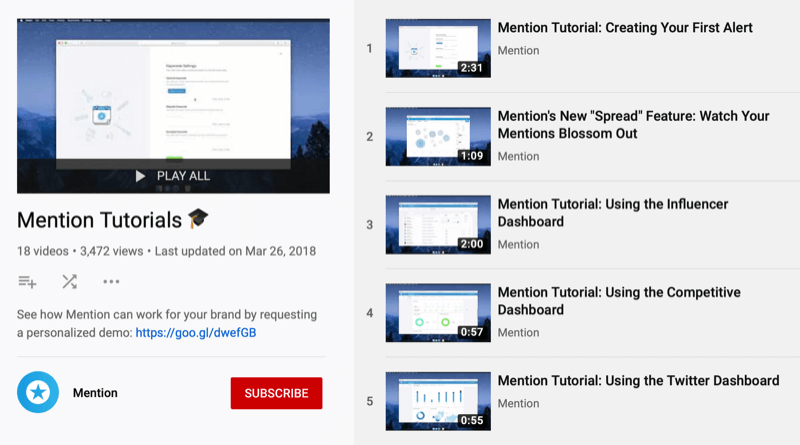Click 'Last updated on Mar 26, 2018' text
Image resolution: width=800 pixels, height=445 pixels.
click(235, 251)
